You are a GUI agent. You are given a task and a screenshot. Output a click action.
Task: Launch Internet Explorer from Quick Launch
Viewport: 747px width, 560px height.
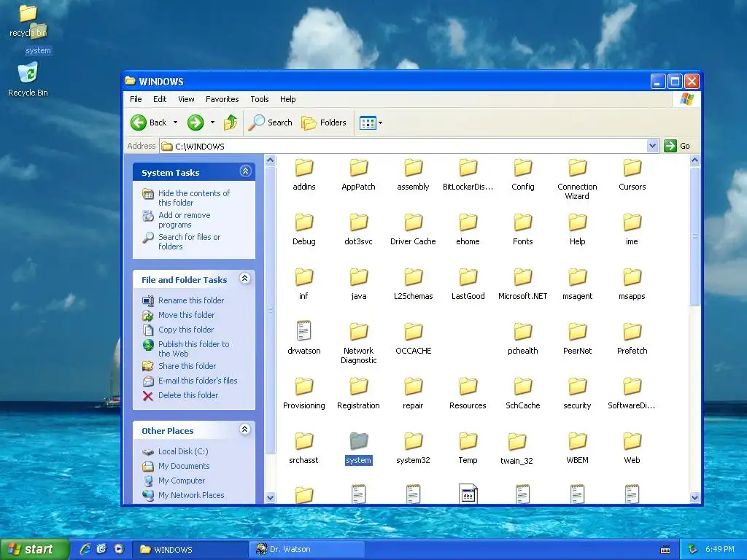coord(85,549)
